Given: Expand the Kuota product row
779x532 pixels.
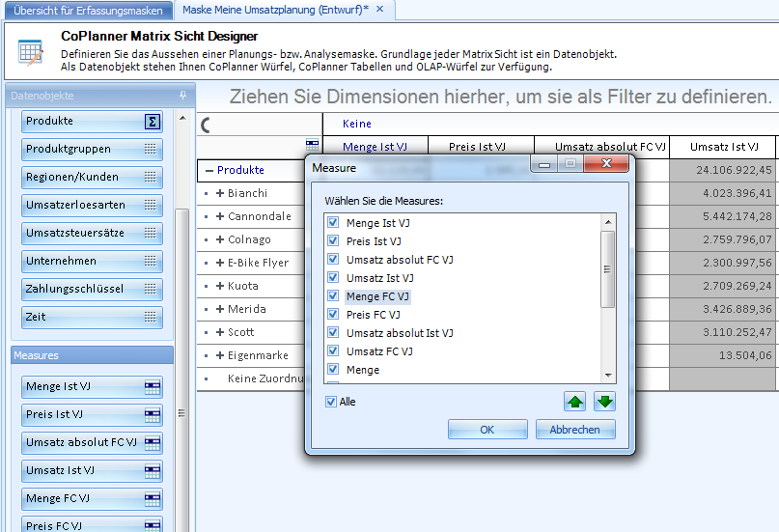Looking at the screenshot, I should pos(220,286).
